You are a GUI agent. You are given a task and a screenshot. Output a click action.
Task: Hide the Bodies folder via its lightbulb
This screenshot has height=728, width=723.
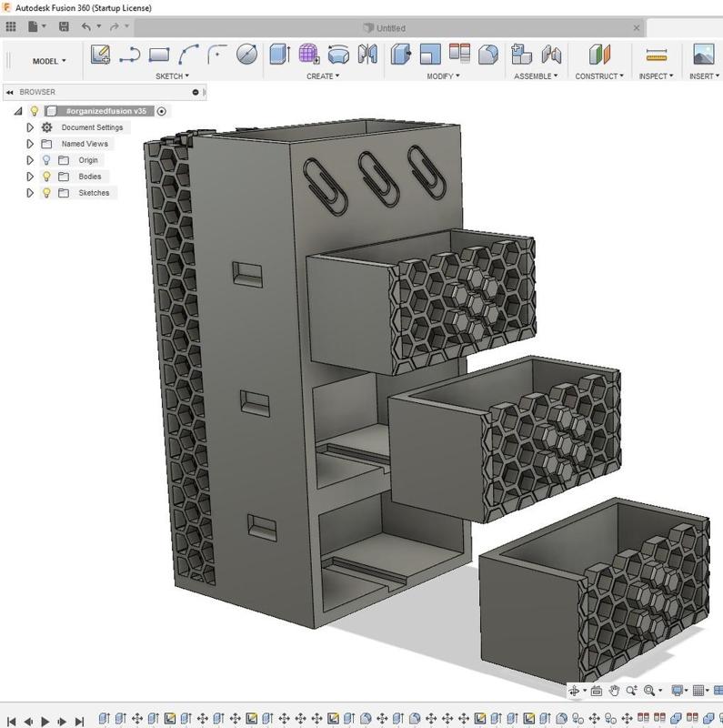tap(47, 177)
